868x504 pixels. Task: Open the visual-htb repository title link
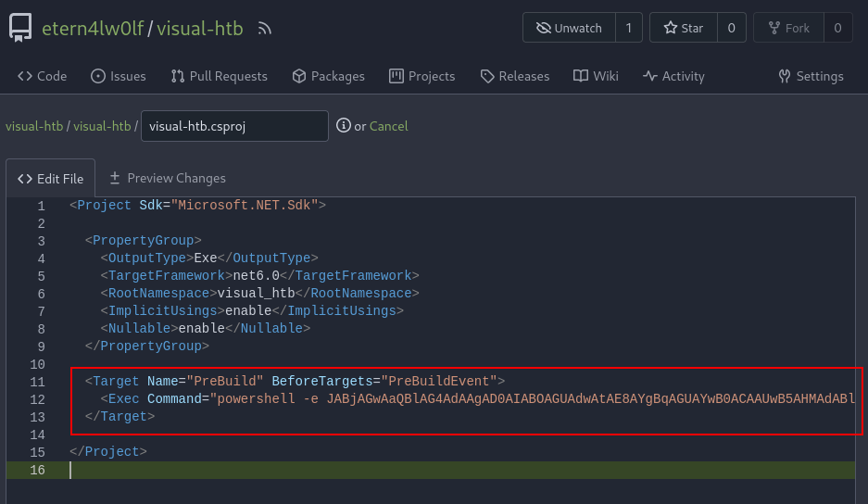(x=200, y=28)
